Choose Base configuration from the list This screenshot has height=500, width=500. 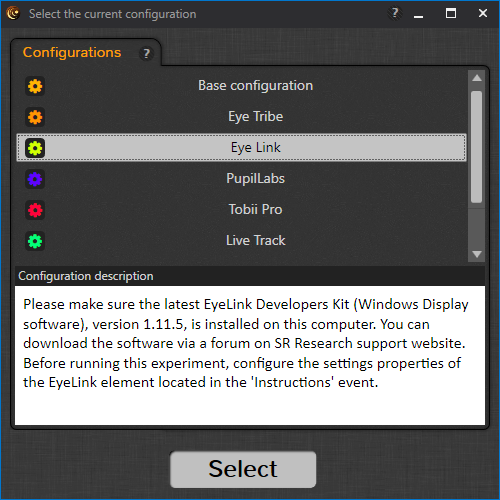tap(242, 86)
